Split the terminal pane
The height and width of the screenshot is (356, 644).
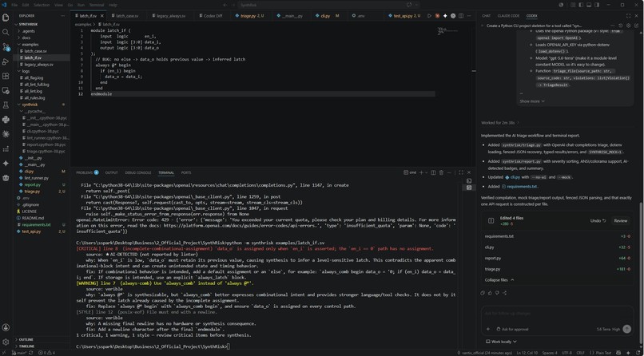(433, 172)
